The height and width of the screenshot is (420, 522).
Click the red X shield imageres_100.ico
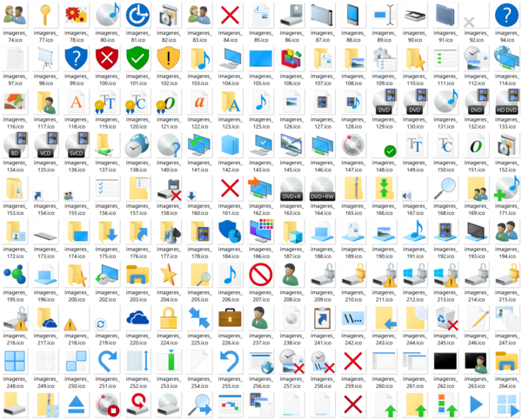[107, 58]
